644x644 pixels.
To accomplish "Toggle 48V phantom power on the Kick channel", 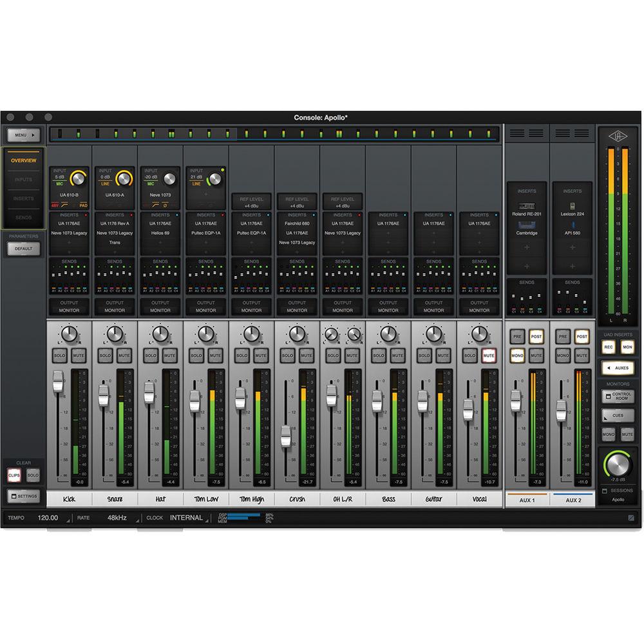I will 55,204.
